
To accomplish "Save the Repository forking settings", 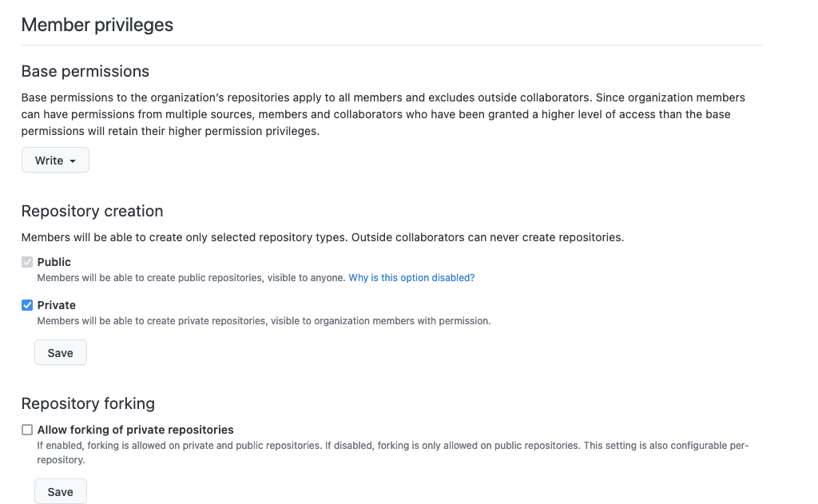I will pyautogui.click(x=60, y=492).
